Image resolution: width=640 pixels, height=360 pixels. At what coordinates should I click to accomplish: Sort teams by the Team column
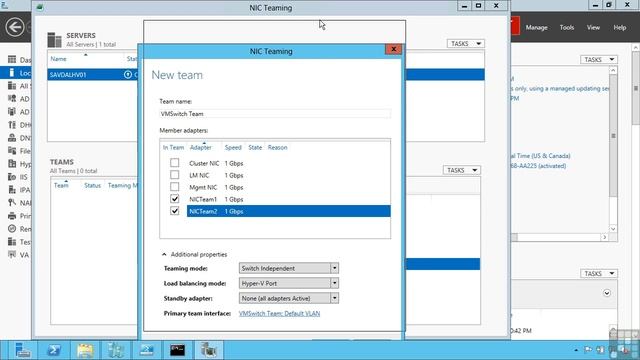(x=61, y=185)
